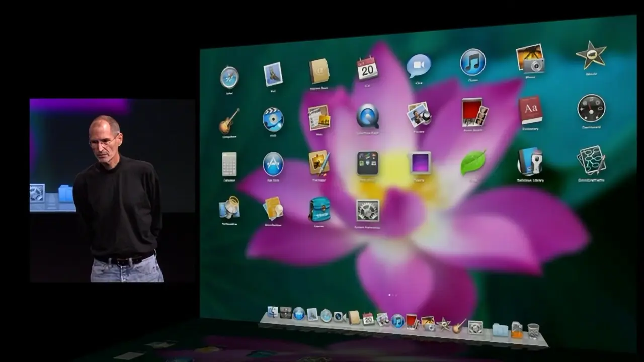Open Finder in the Dock
The image size is (644, 362).
click(x=273, y=311)
